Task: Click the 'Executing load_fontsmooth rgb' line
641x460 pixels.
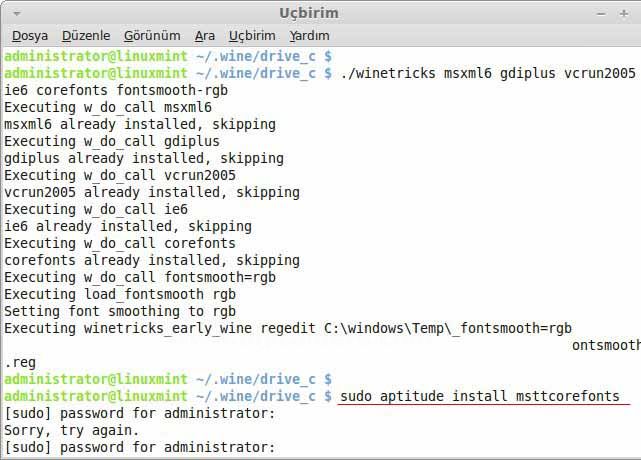Action: click(120, 294)
